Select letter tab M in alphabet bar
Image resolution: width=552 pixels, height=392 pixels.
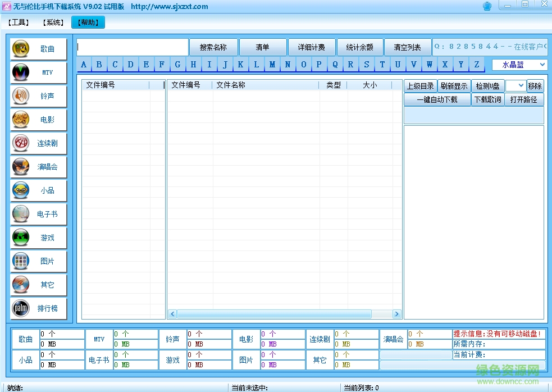[x=272, y=65]
